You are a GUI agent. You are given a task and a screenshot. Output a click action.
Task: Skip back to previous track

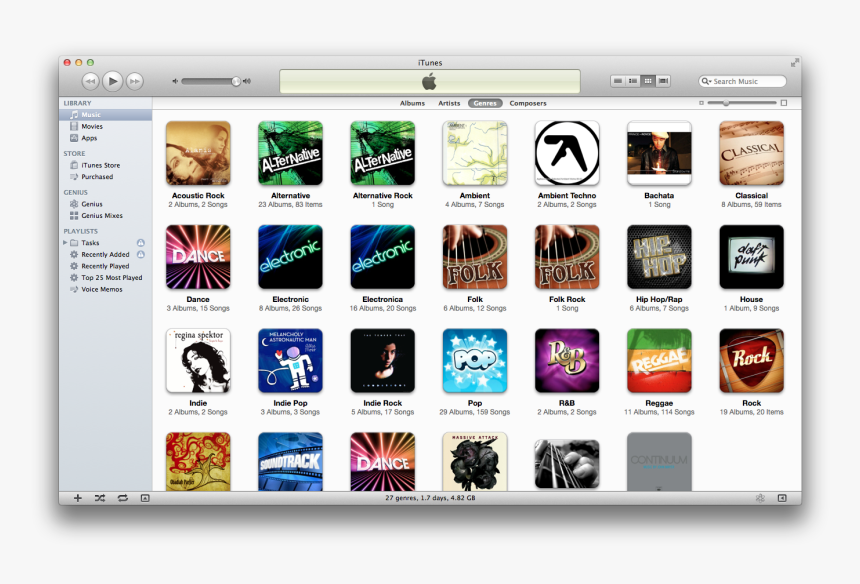pos(90,81)
